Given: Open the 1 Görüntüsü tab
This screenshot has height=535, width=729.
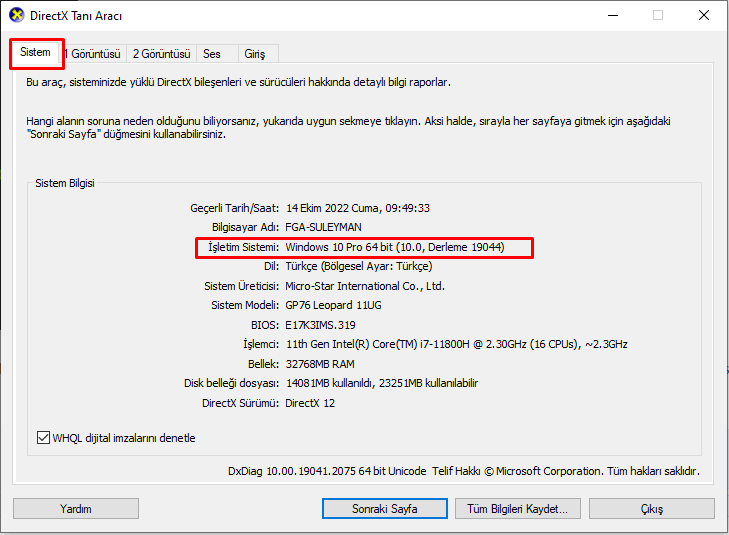Looking at the screenshot, I should (92, 54).
